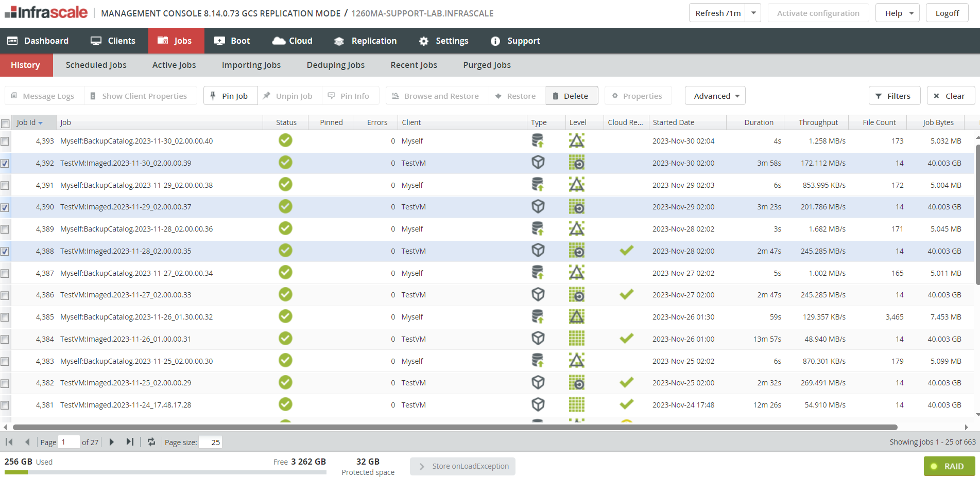Click the Clear filters button
This screenshot has width=980, height=478.
(951, 96)
